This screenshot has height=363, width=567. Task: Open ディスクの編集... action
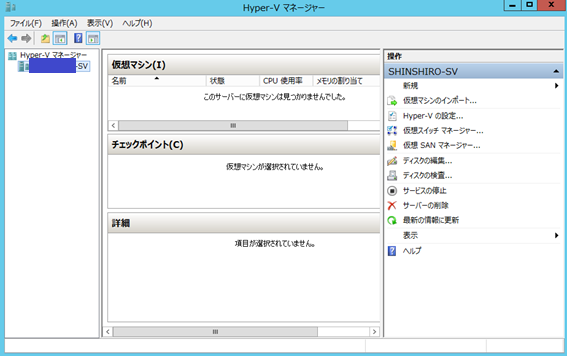tap(427, 161)
